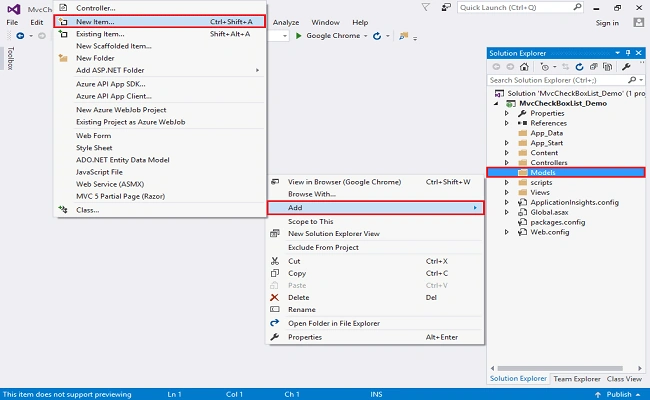The image size is (650, 400).
Task: Click the green Start debugging play icon
Action: coord(298,36)
